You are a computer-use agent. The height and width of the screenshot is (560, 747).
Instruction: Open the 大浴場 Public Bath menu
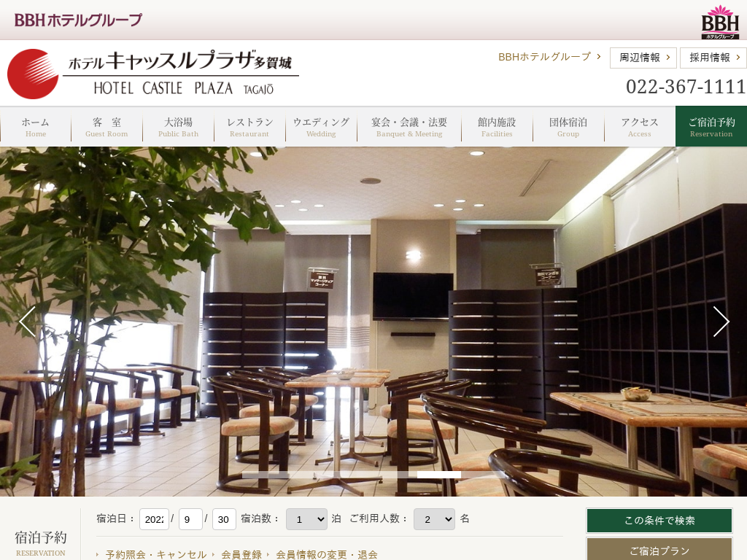coord(178,127)
